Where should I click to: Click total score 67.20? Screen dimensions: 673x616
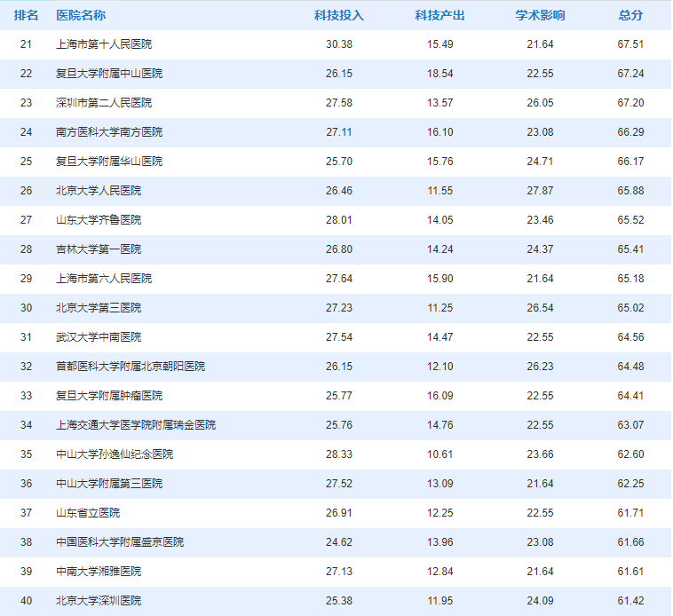pos(631,103)
